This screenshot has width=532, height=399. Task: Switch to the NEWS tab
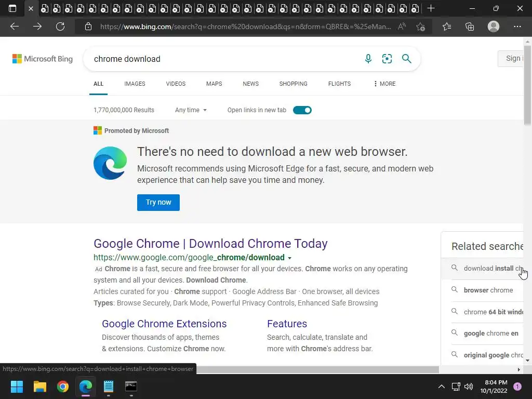(251, 84)
